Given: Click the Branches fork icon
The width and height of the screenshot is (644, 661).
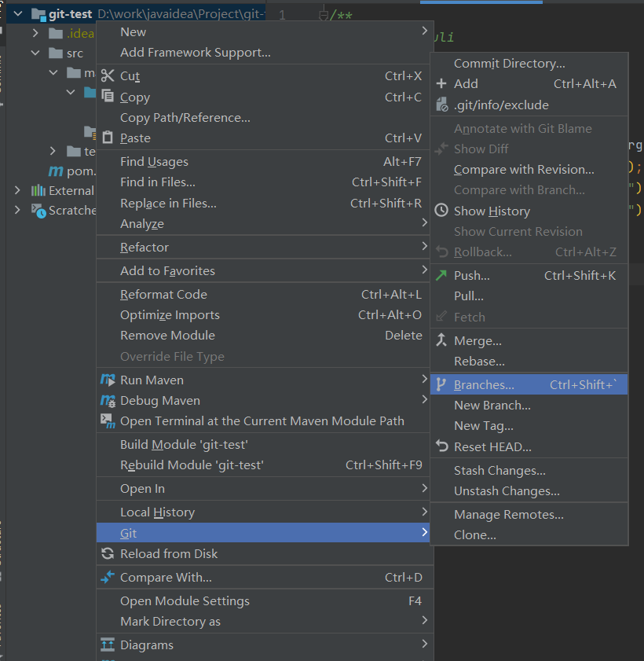Looking at the screenshot, I should 442,384.
